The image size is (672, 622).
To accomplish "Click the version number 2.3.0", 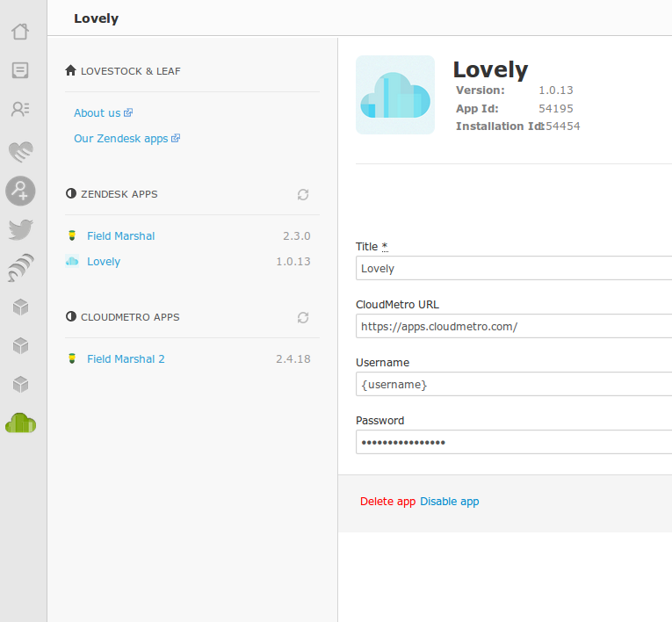I will [297, 235].
